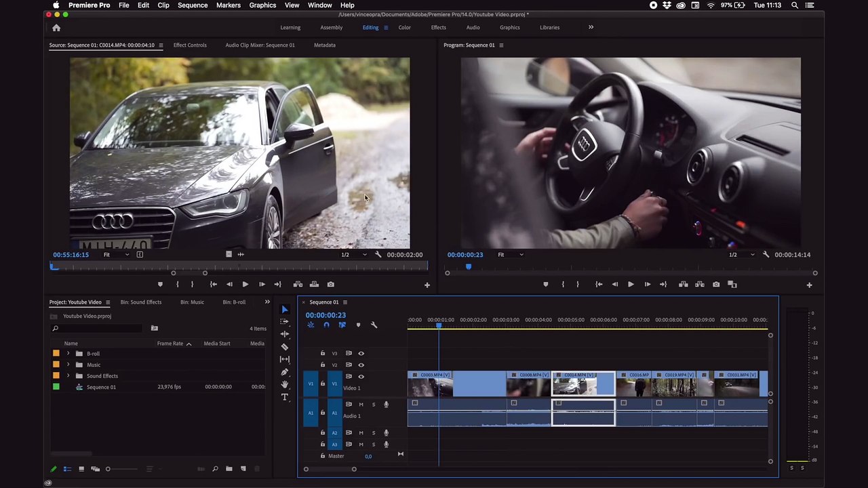Toggle lock on track V3
The height and width of the screenshot is (488, 868).
(x=323, y=353)
